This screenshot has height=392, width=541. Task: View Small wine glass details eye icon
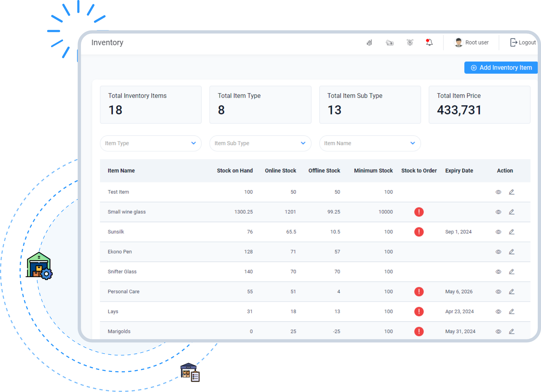click(498, 212)
